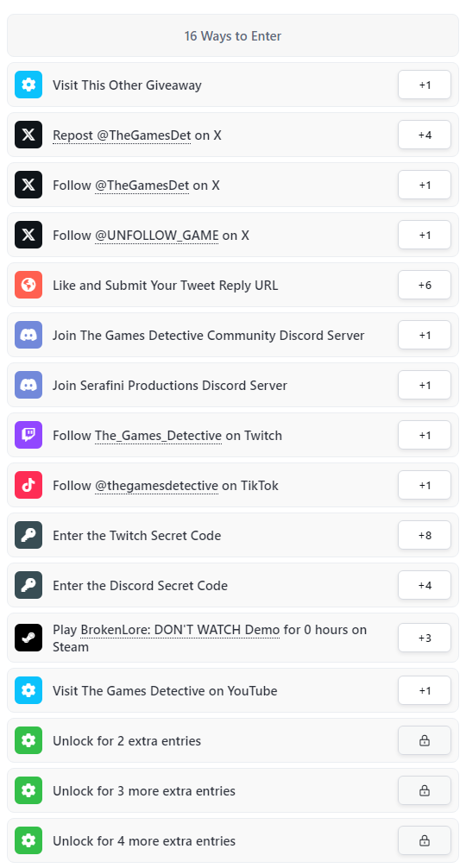Viewport: 466px width, 868px height.
Task: Open the BrokenLore: DON'T WATCH Demo link
Action: click(179, 629)
